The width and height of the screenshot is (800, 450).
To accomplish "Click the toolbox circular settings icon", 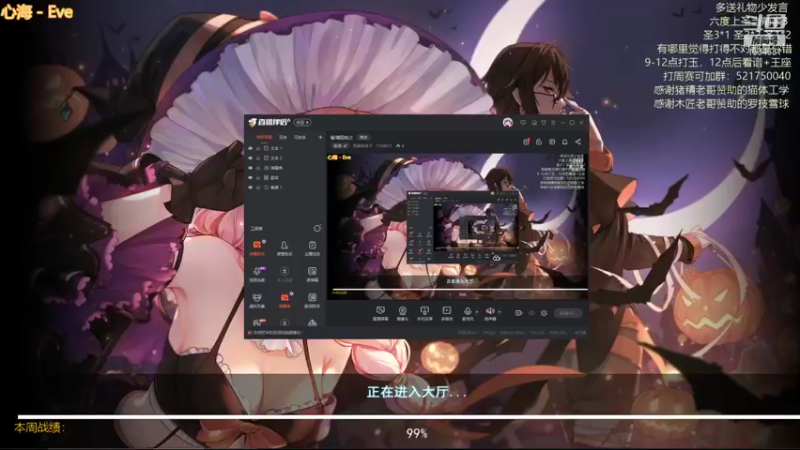I will 317,229.
